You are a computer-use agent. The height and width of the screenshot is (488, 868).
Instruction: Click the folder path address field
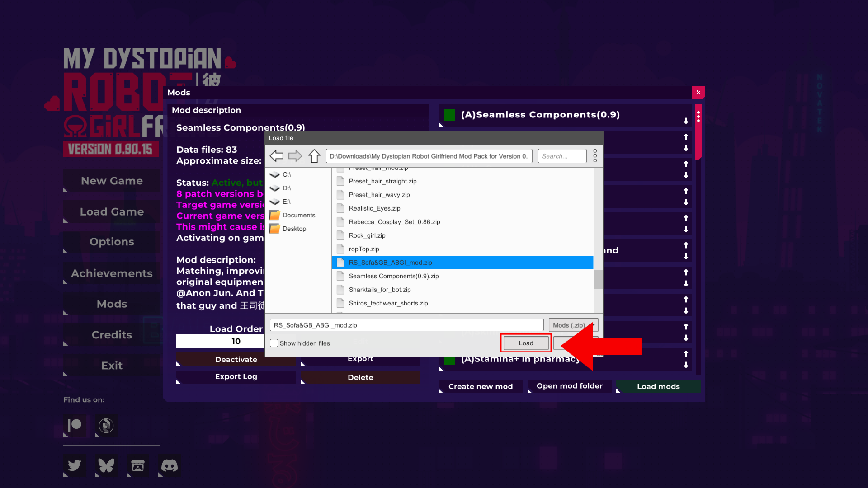429,156
